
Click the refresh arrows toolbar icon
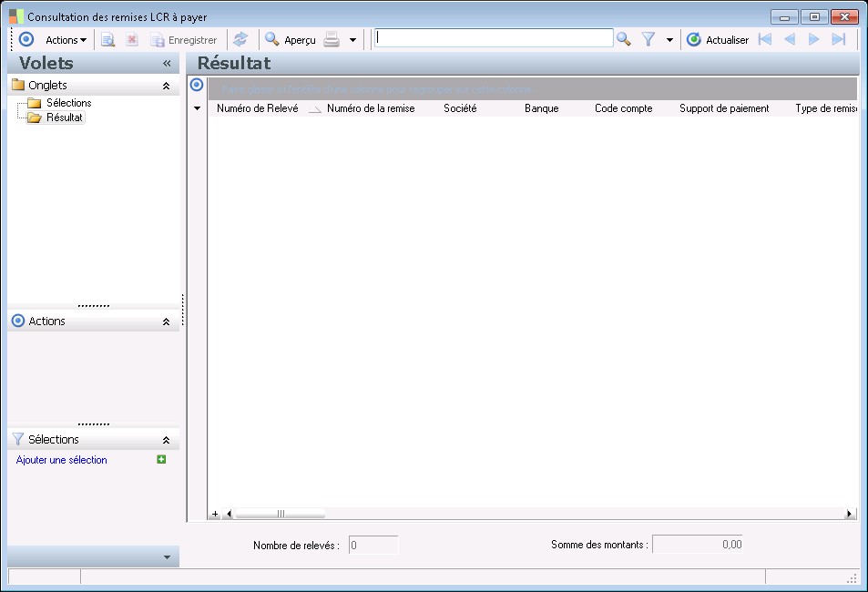click(240, 39)
